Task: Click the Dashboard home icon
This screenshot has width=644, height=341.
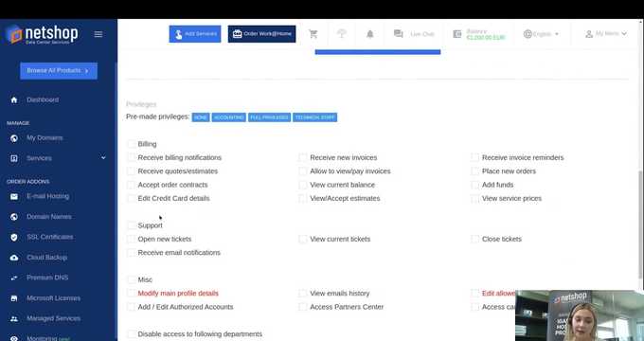Action: point(14,99)
